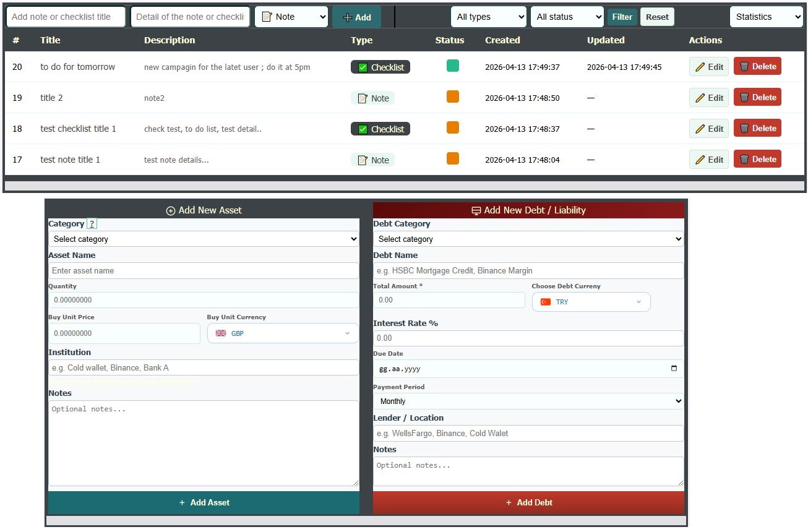Click the Debt Name input field
This screenshot has width=808, height=532.
point(528,270)
